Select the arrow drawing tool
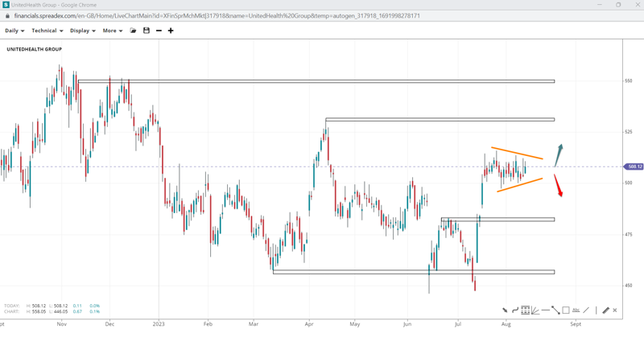Image resolution: width=644 pixels, height=337 pixels. [x=505, y=310]
